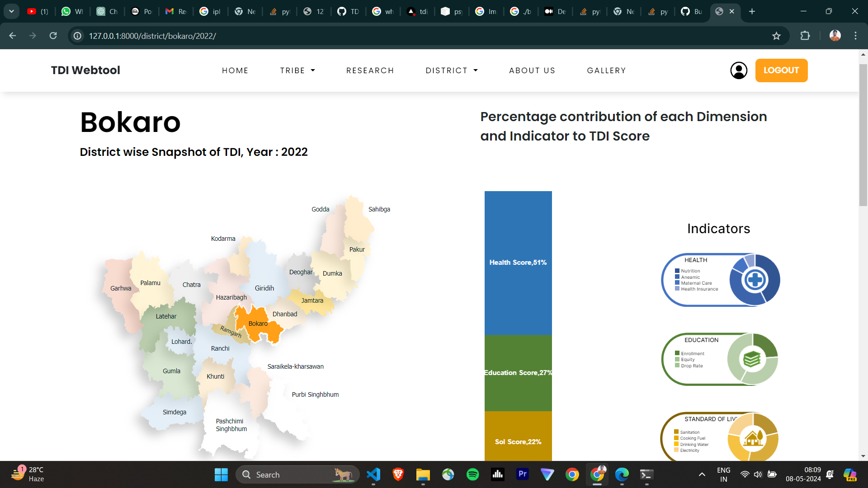This screenshot has height=488, width=868.
Task: Open the tab search chevron
Action: (11, 11)
